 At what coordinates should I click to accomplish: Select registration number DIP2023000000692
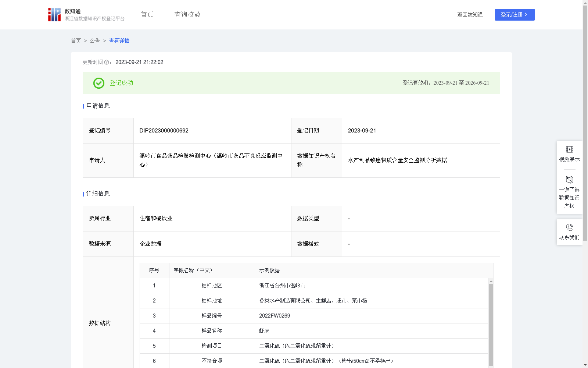coord(164,131)
